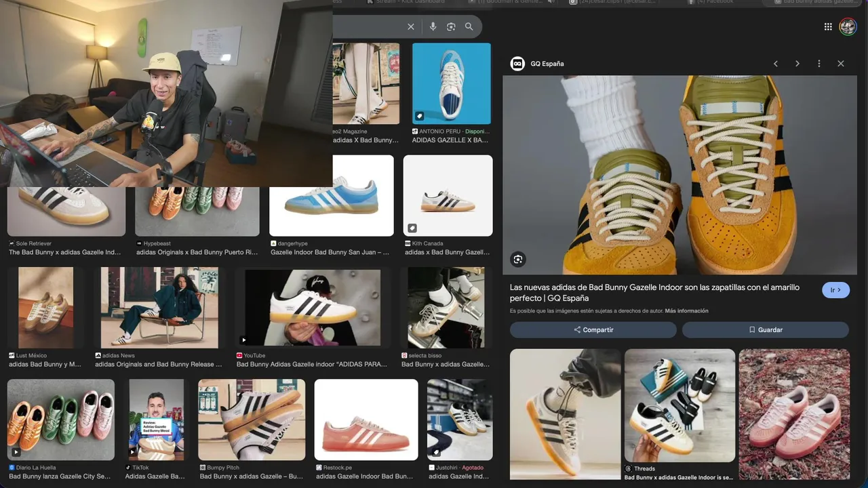Open the Hypebeast Puerto Rico pack result image
Screen dimensions: 868x488
197,211
